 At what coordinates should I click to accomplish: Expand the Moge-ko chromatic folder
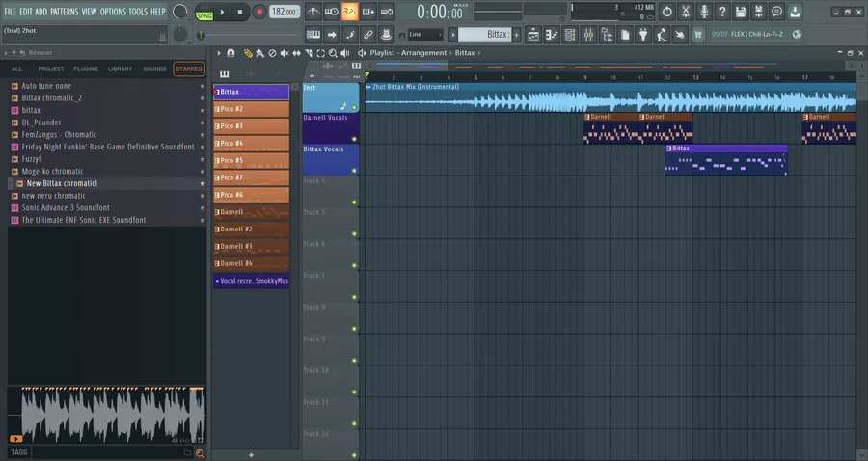pyautogui.click(x=14, y=171)
